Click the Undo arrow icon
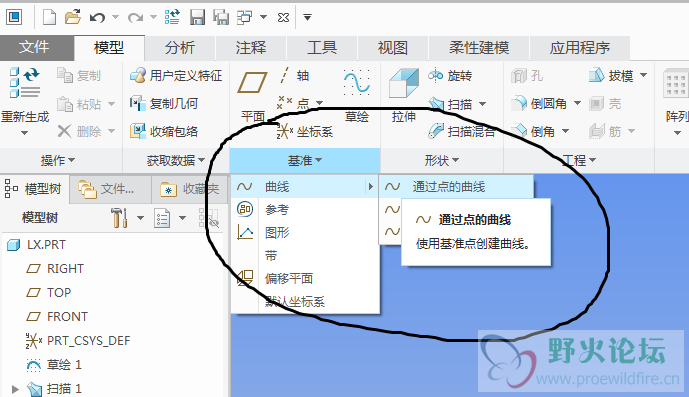This screenshot has width=689, height=397. (x=97, y=18)
